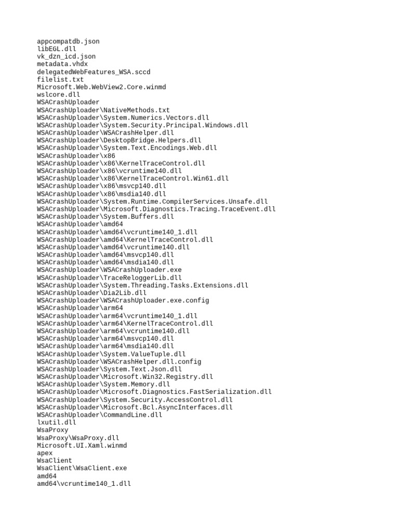Select wslcore.dll entry
The width and height of the screenshot is (399, 532).
pos(58,95)
